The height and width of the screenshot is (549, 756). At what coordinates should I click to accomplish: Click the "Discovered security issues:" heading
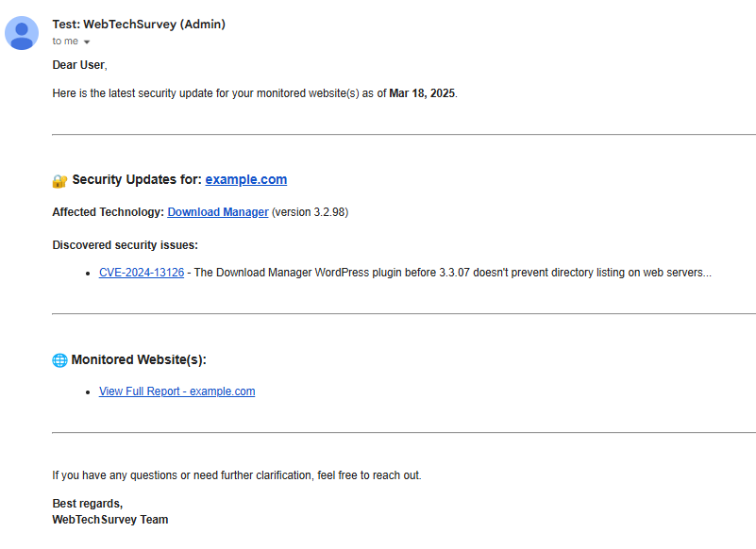(x=125, y=245)
